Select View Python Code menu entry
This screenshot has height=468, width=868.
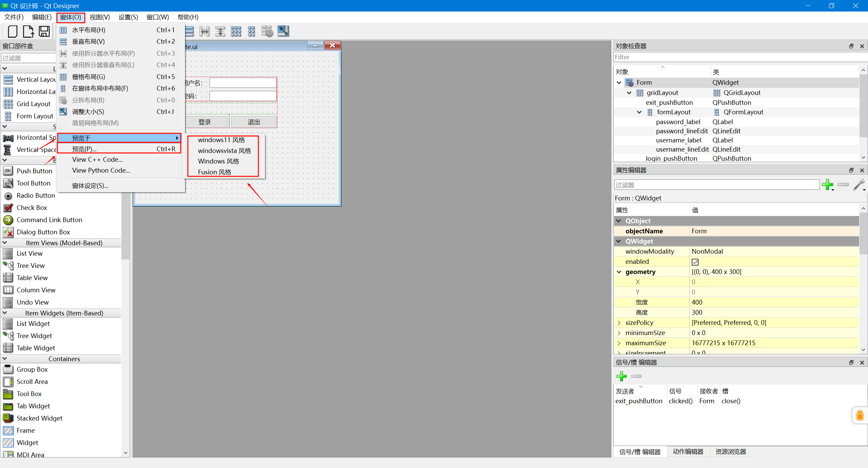(101, 170)
